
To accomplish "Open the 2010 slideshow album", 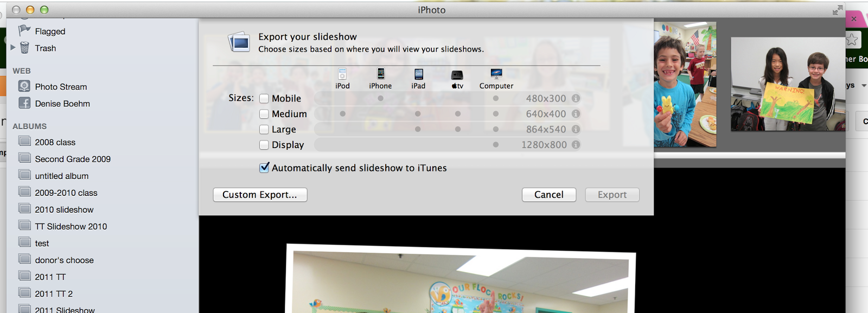I will click(64, 209).
